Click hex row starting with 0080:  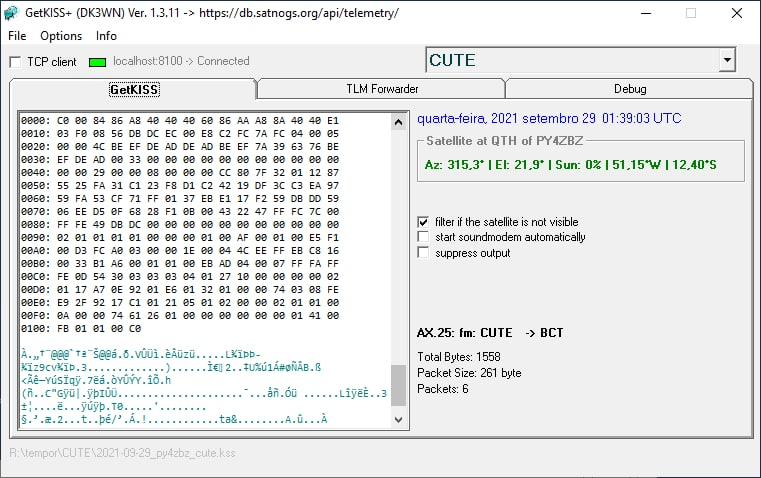(180, 225)
